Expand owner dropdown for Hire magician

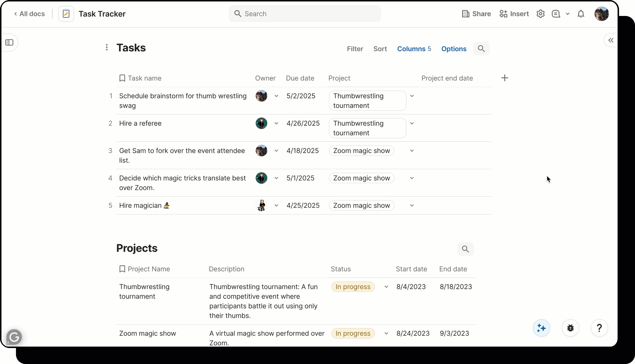[x=276, y=205]
